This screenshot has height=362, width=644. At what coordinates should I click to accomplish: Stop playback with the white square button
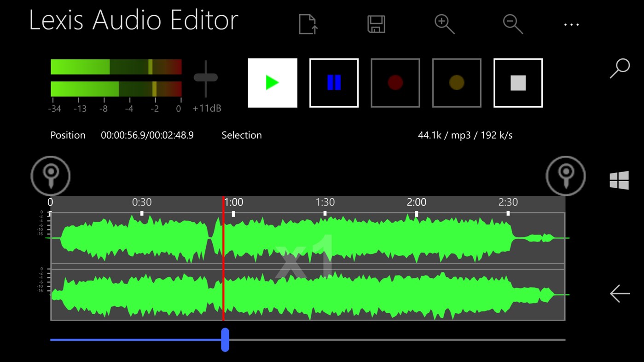click(518, 83)
